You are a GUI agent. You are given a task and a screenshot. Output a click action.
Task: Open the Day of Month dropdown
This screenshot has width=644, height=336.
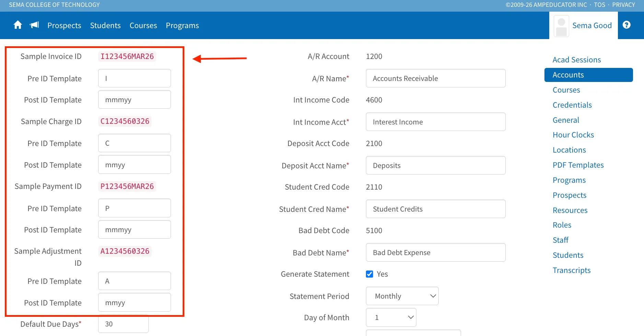pyautogui.click(x=391, y=317)
